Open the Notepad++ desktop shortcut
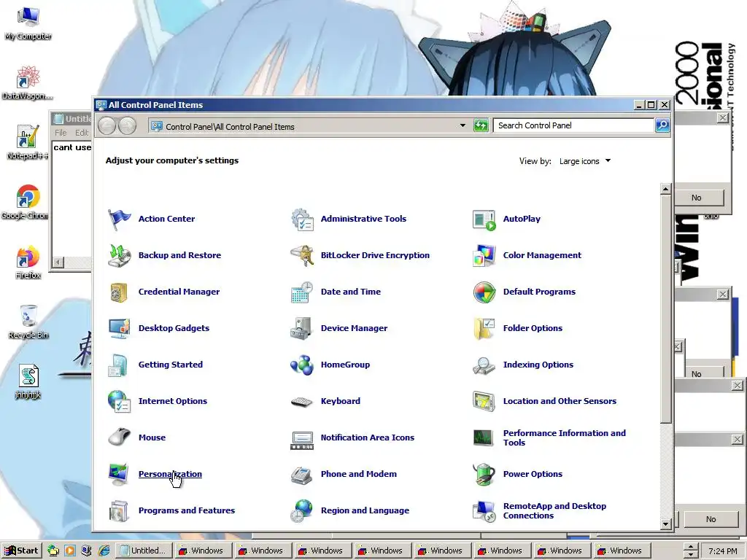The height and width of the screenshot is (560, 747). [x=27, y=142]
